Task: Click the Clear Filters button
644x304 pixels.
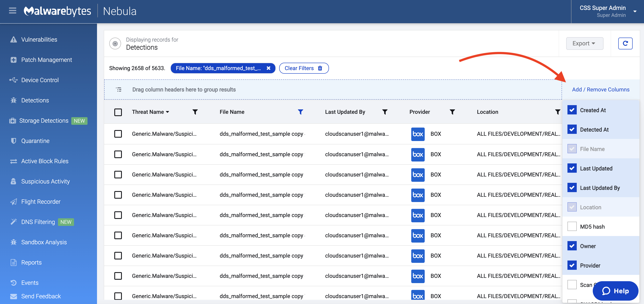Action: tap(303, 68)
